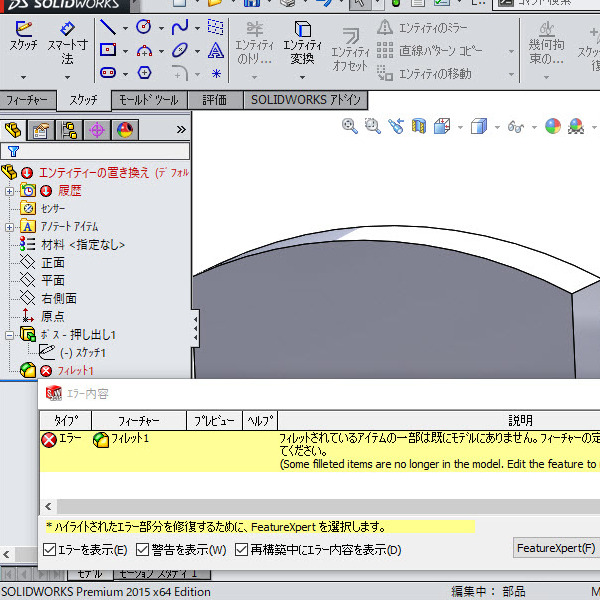Click the Hide/Show Items glasses icon

click(x=515, y=126)
